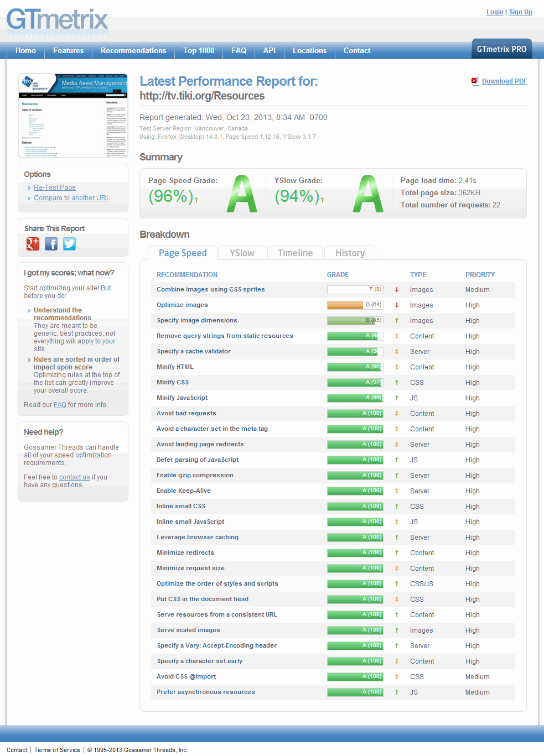Click the Re-Test Page link
Viewport: 544px width, 756px height.
(55, 187)
